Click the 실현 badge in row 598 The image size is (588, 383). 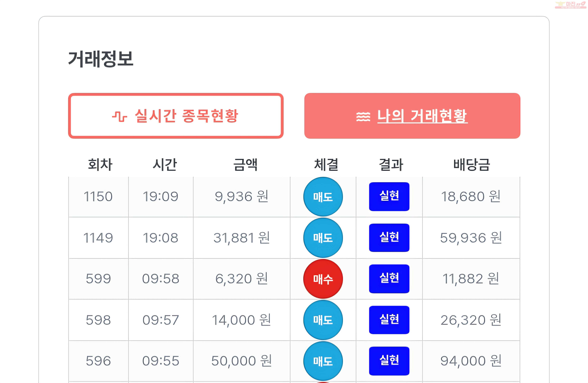389,320
